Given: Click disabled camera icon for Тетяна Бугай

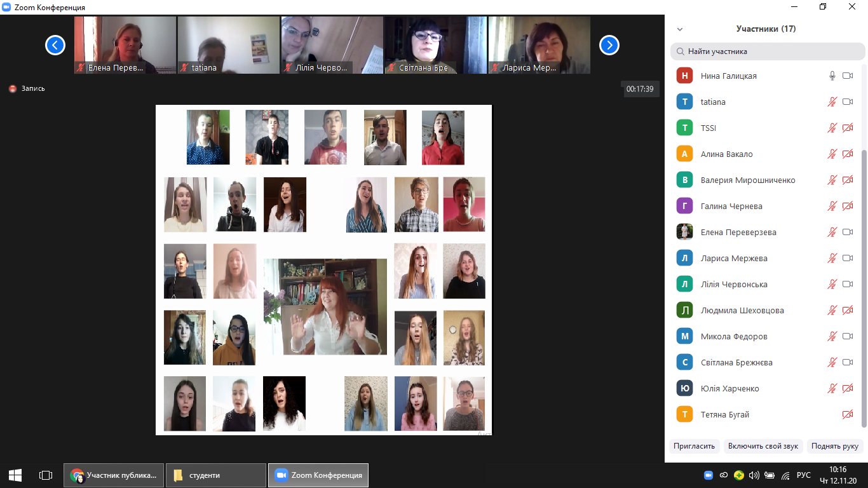Looking at the screenshot, I should (847, 415).
